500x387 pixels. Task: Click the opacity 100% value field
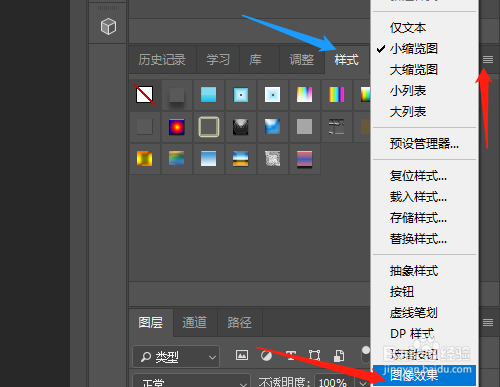coord(333,382)
